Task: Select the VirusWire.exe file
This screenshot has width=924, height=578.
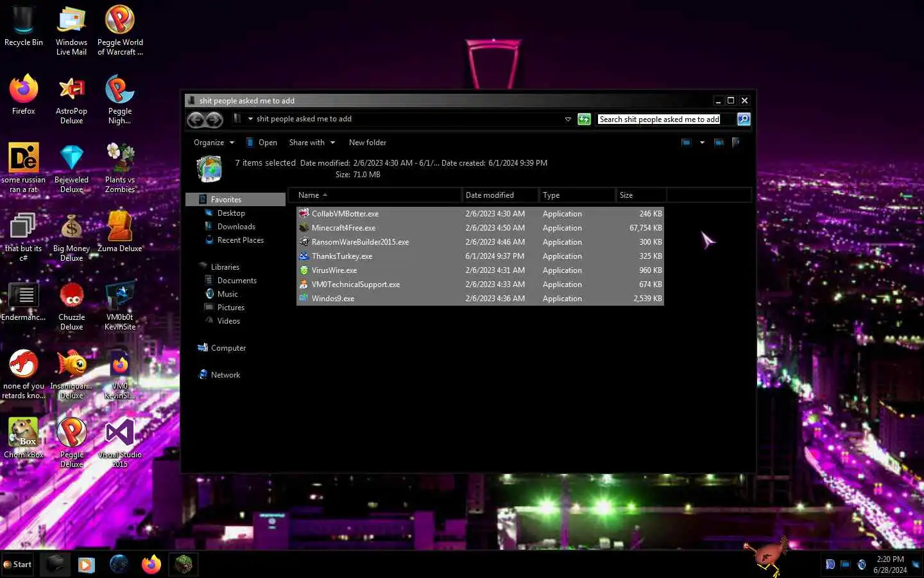Action: pos(480,270)
